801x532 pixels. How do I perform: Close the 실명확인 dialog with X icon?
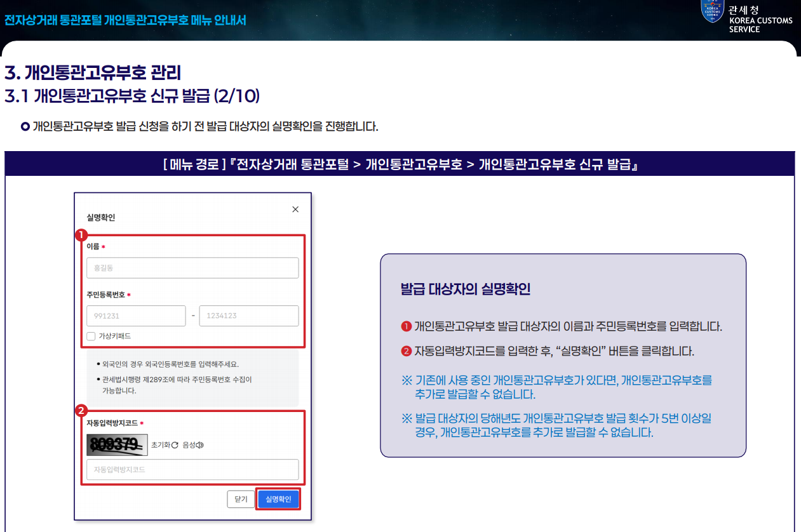click(295, 209)
